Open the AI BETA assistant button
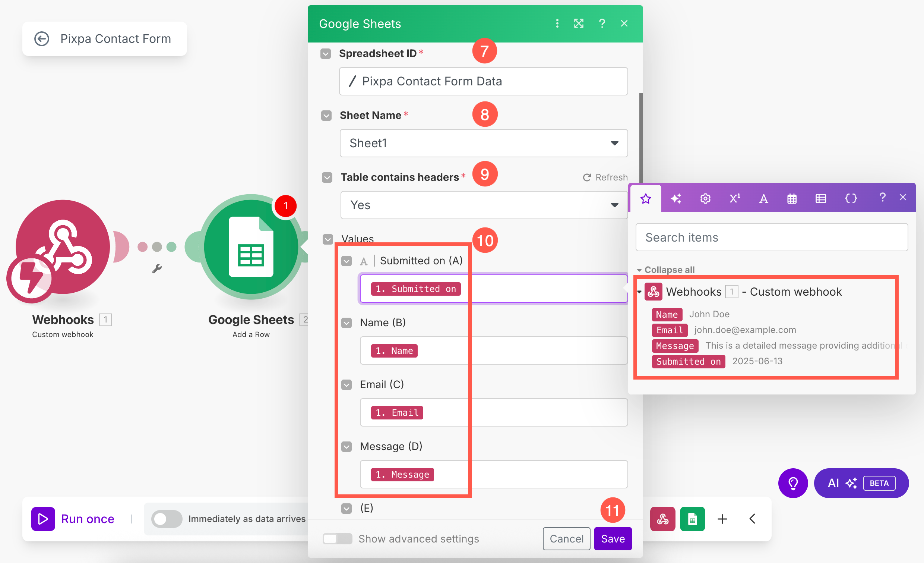Screen dimensions: 924x563 point(861,483)
